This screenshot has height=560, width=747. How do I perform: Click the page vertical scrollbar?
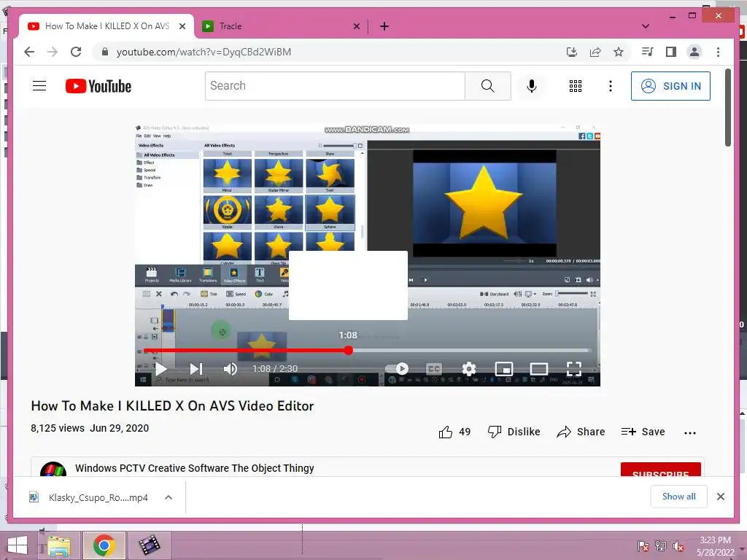728,108
